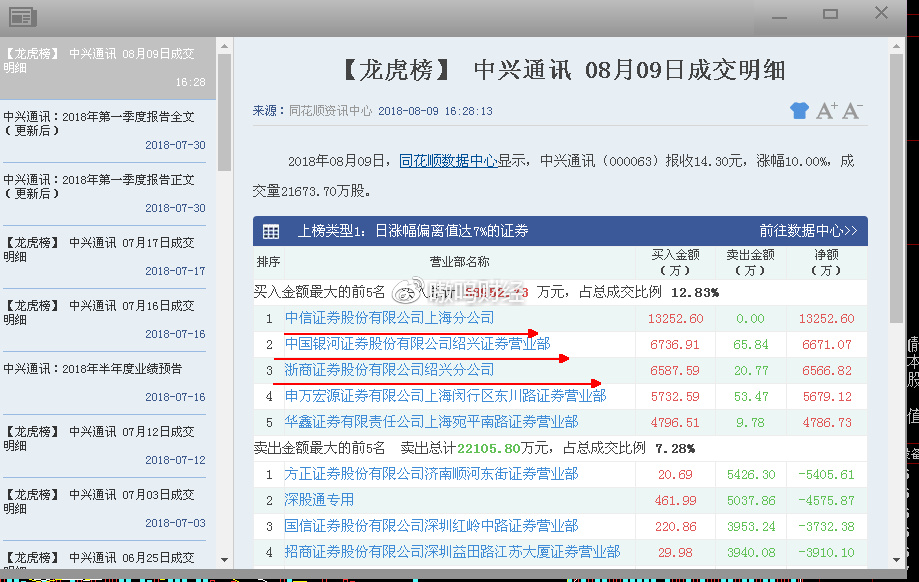
Task: Go to 前往数据中心>> link
Action: coord(808,231)
